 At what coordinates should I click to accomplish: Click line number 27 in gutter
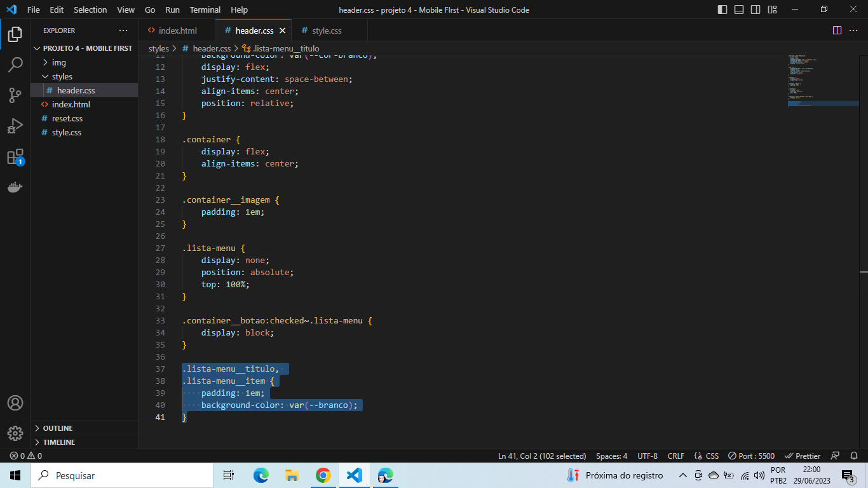click(159, 248)
